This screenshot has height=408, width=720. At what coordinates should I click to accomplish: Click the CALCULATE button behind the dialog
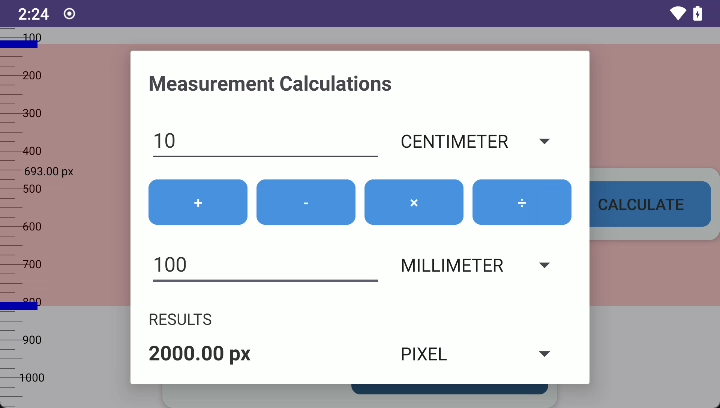tap(650, 204)
